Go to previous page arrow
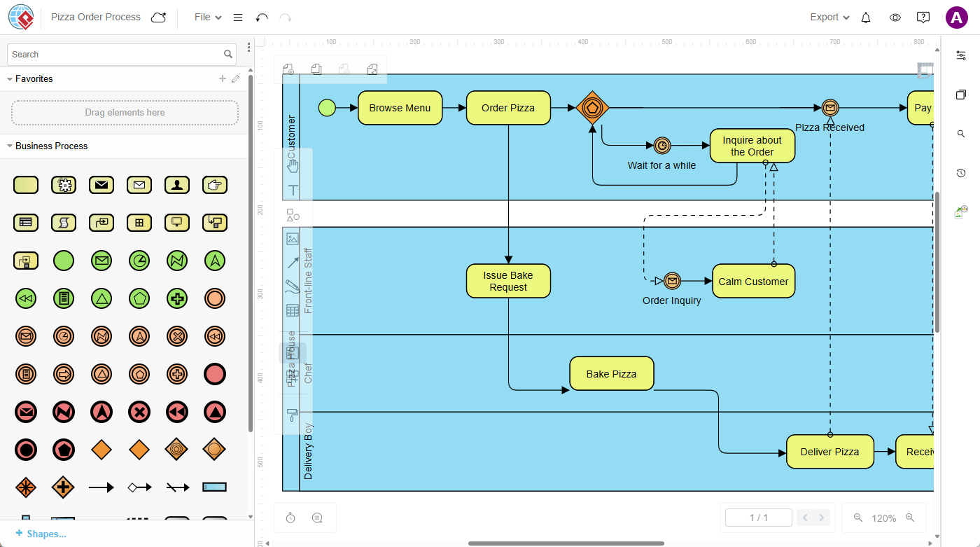Viewport: 980px width, 547px height. click(x=805, y=518)
